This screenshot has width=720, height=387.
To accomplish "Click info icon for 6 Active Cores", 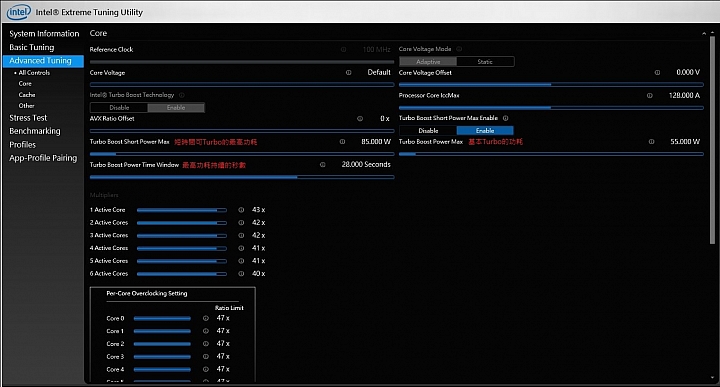I will tap(241, 274).
